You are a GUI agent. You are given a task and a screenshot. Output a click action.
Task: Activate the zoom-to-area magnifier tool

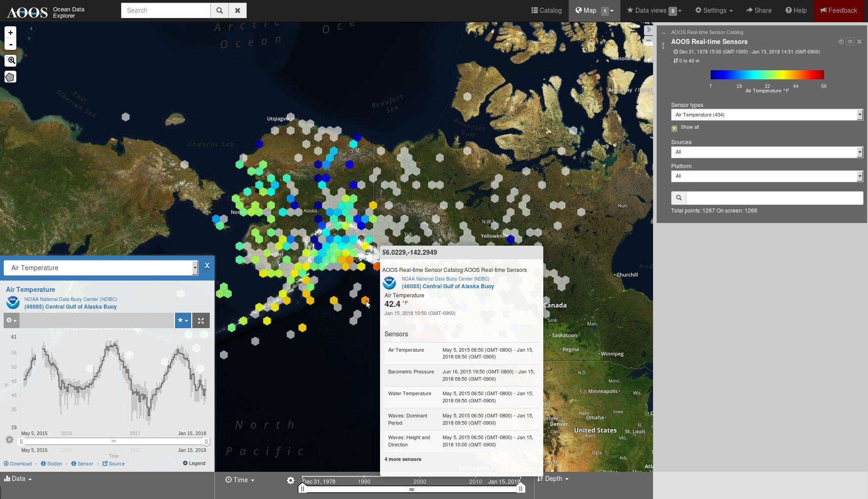click(10, 60)
